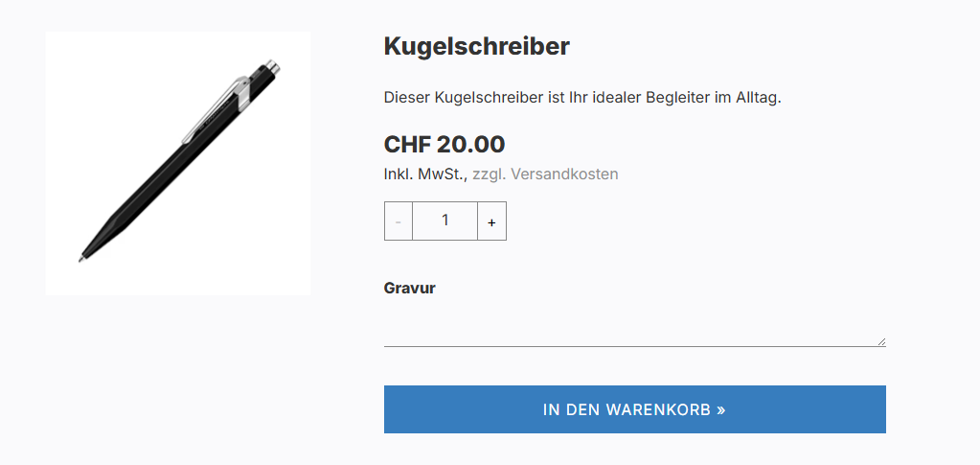The image size is (980, 465).
Task: Grab the Gravur textarea resize handle
Action: (881, 341)
